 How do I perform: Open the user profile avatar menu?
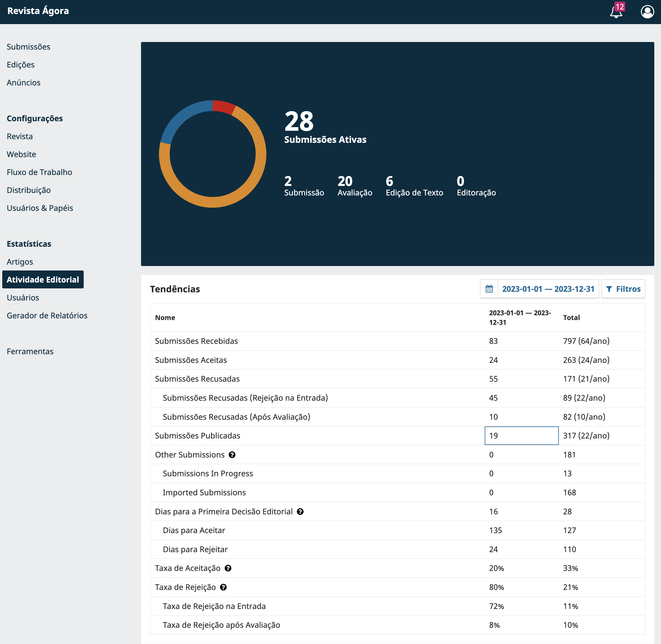pyautogui.click(x=647, y=11)
